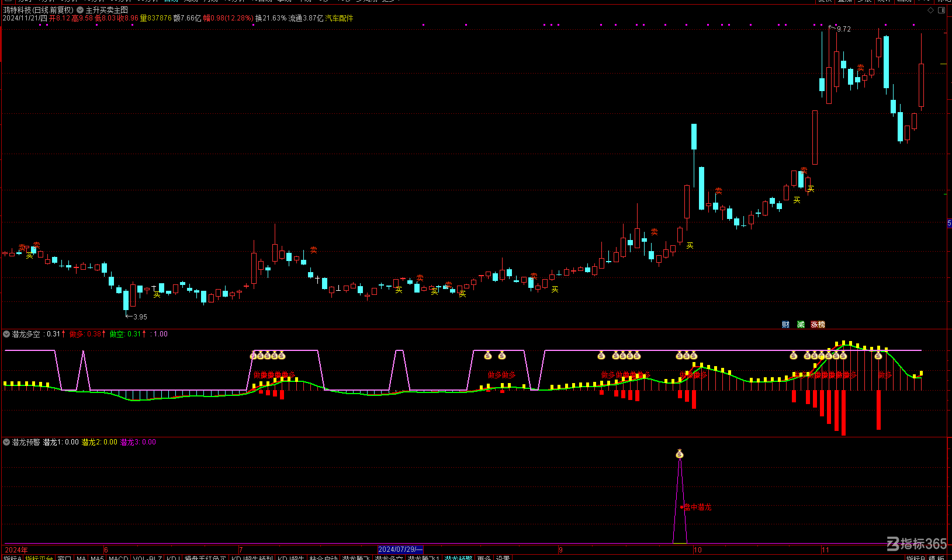952x560 pixels.
Task: Open the 设置 bottom tab
Action: (x=503, y=558)
